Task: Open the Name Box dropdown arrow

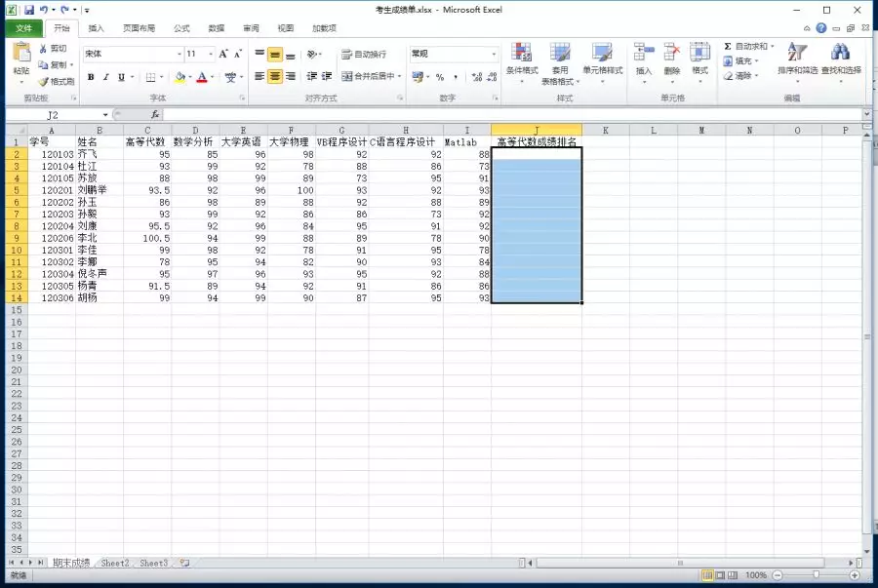Action: 105,115
